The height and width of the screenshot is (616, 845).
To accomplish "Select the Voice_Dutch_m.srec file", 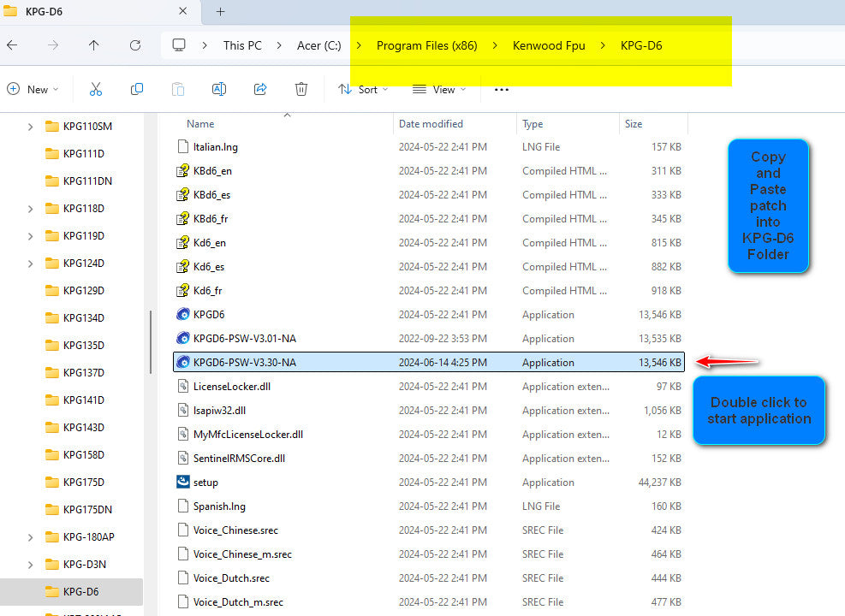I will pos(238,602).
